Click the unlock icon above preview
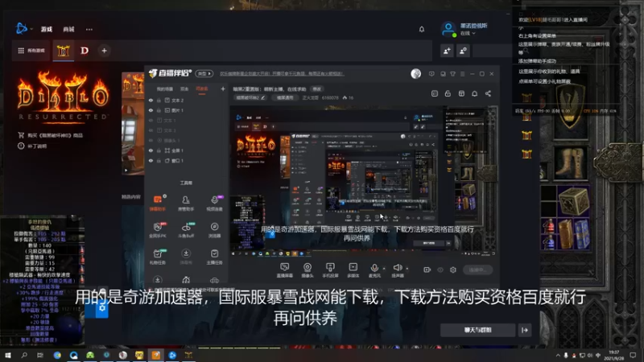644x362 pixels. [x=448, y=93]
